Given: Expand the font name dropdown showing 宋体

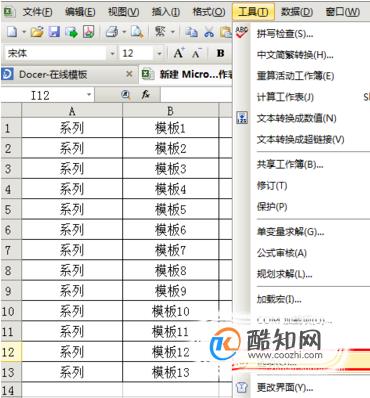Looking at the screenshot, I should click(112, 53).
